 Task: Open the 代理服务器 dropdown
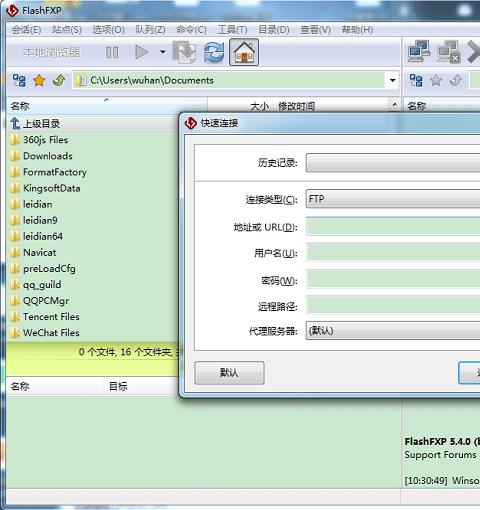(x=393, y=331)
